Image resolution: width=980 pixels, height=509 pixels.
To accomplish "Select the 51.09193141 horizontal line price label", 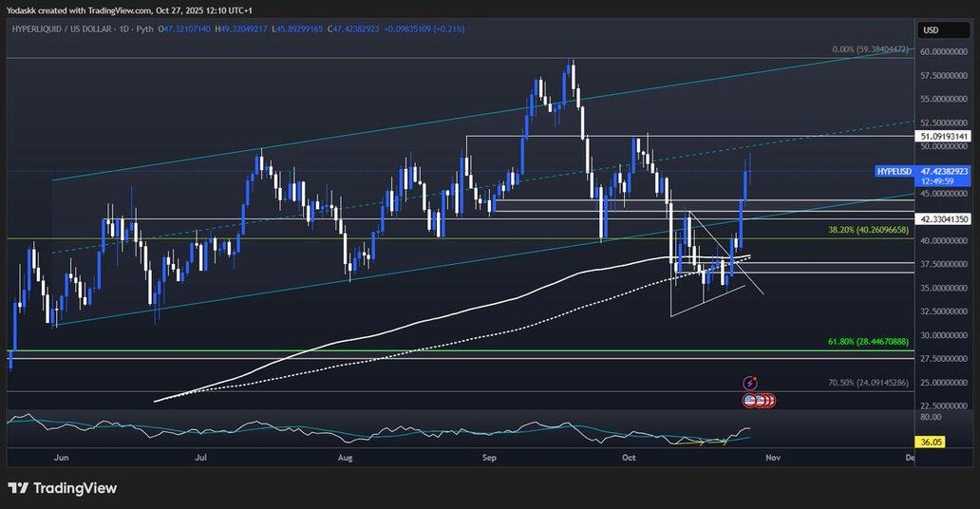I will [x=944, y=137].
